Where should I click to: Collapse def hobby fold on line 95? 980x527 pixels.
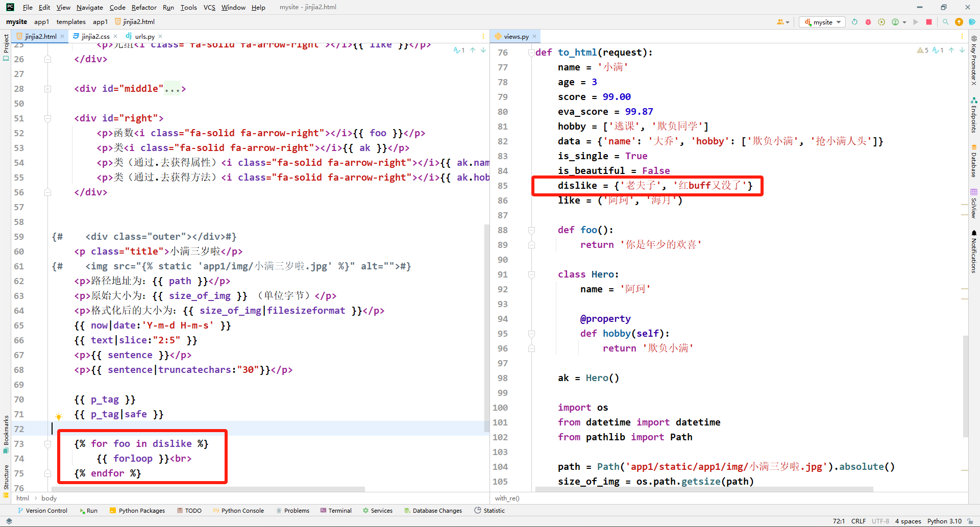coord(531,334)
